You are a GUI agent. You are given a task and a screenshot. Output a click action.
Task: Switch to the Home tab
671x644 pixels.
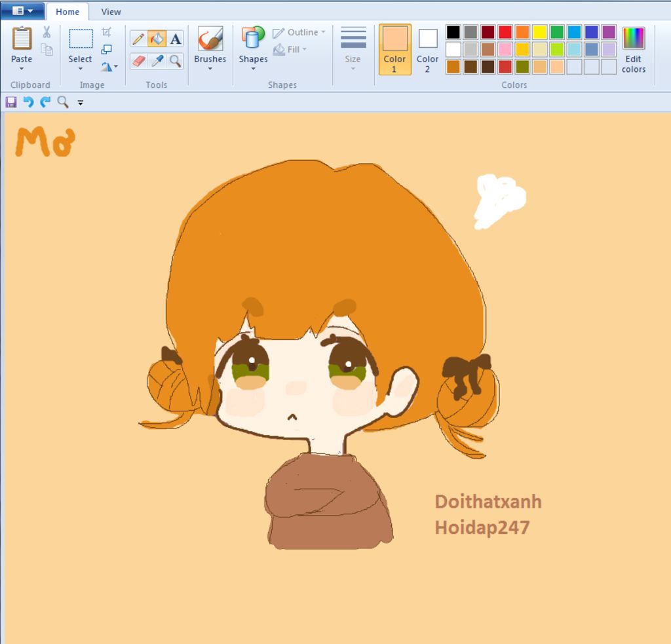(67, 12)
